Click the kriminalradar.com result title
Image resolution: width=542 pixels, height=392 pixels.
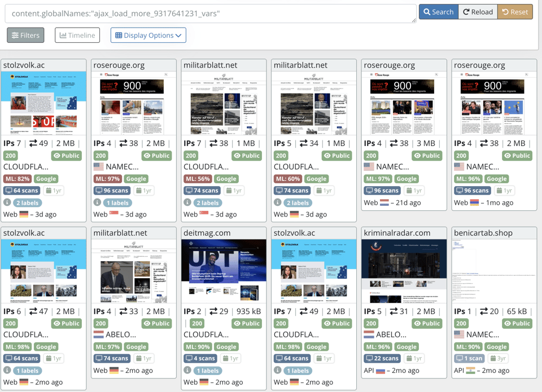pos(397,232)
